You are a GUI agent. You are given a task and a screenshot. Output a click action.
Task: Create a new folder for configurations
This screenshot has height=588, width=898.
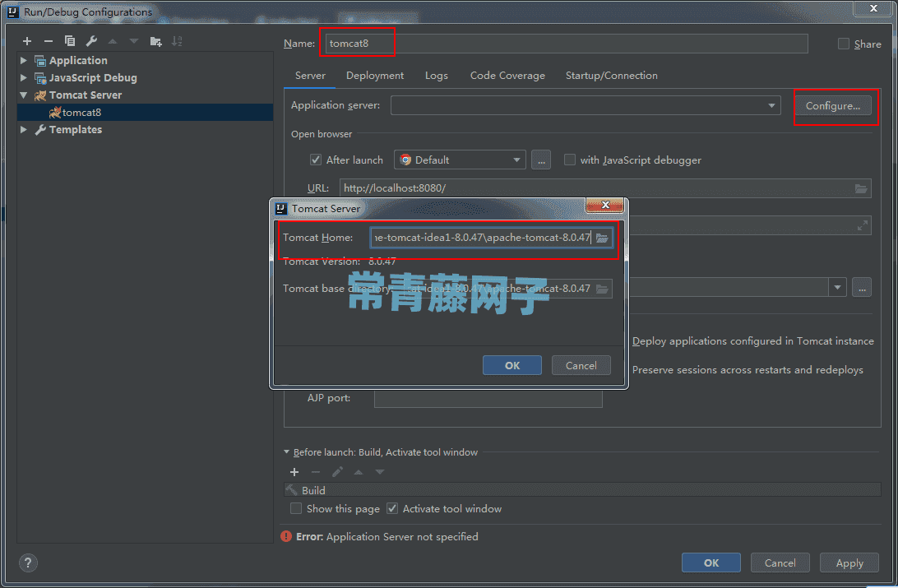tap(155, 41)
